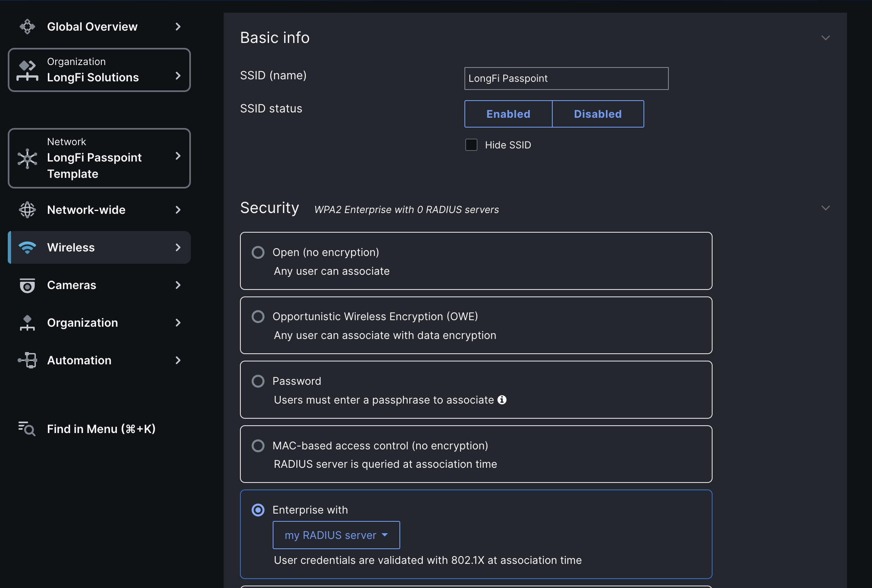Viewport: 872px width, 588px height.
Task: Click the passphrase info icon
Action: (x=502, y=399)
